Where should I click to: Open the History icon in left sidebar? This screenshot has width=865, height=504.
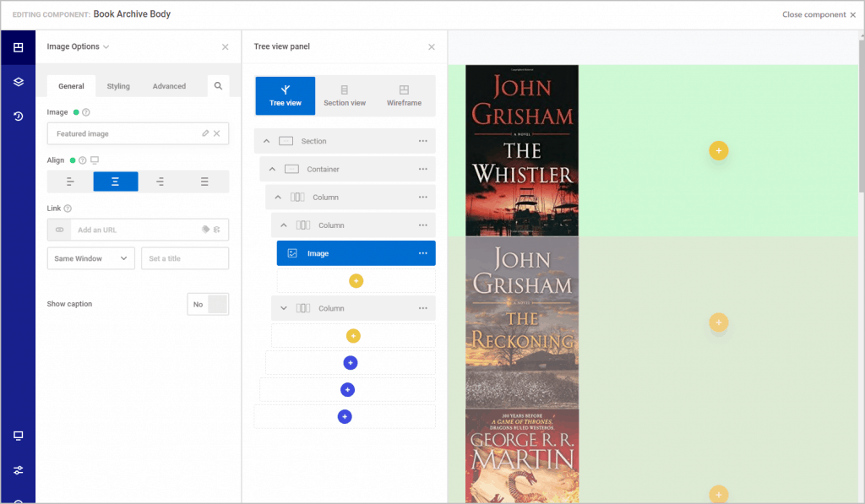pyautogui.click(x=18, y=117)
